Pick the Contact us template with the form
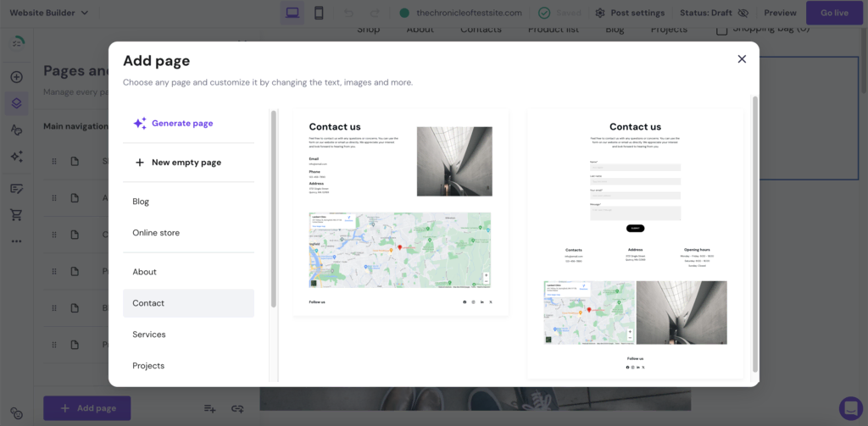The height and width of the screenshot is (426, 868). tap(635, 243)
